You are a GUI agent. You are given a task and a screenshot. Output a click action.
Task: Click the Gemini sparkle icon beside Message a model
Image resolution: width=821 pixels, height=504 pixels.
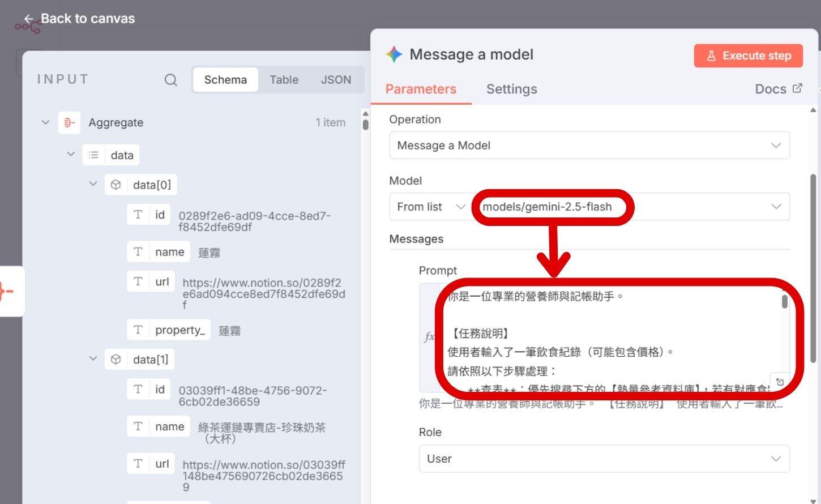[x=393, y=54]
